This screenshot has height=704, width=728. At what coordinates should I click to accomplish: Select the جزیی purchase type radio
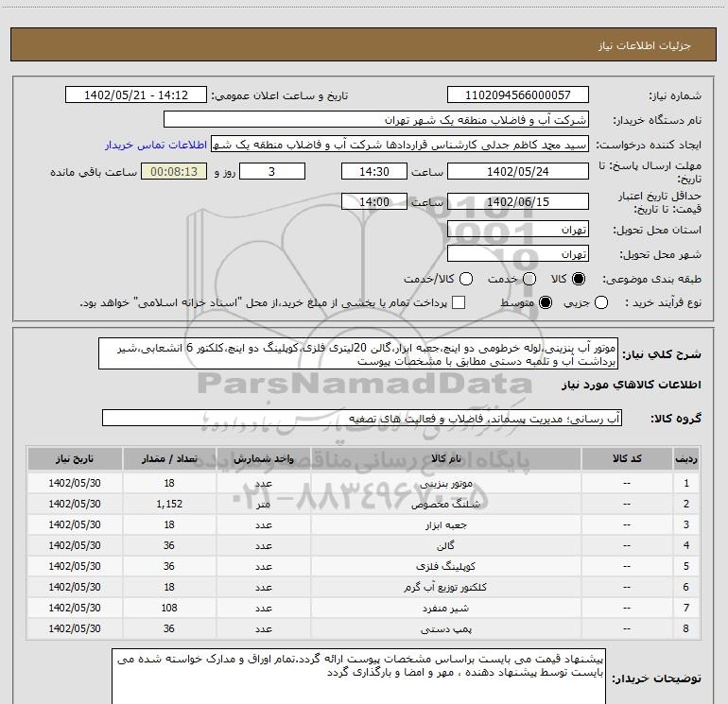[x=601, y=302]
